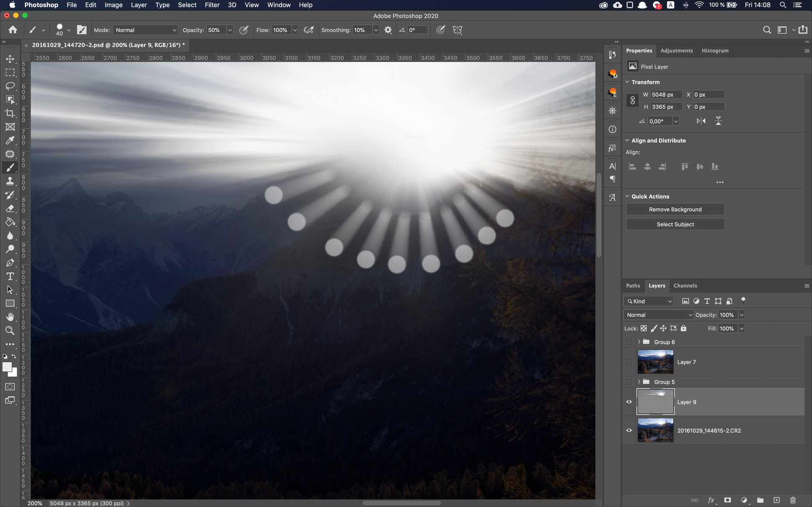Image resolution: width=812 pixels, height=507 pixels.
Task: Expand Group 5 in Layers panel
Action: [638, 382]
